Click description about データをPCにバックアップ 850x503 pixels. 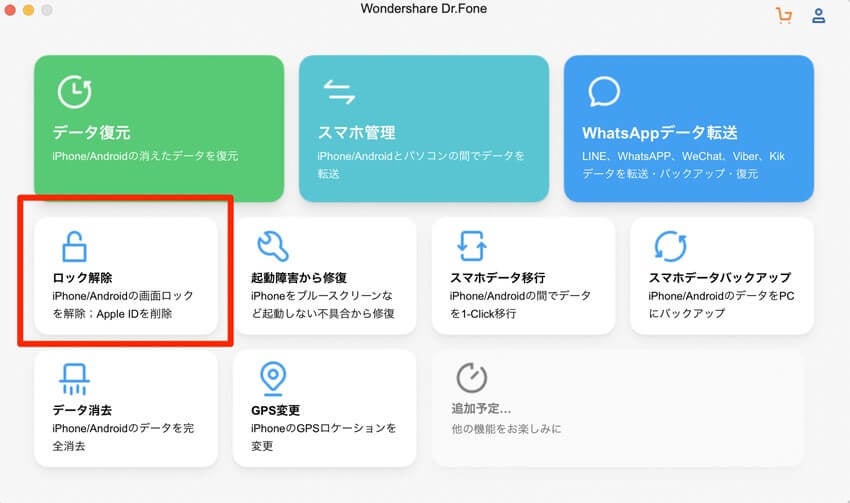click(x=721, y=305)
